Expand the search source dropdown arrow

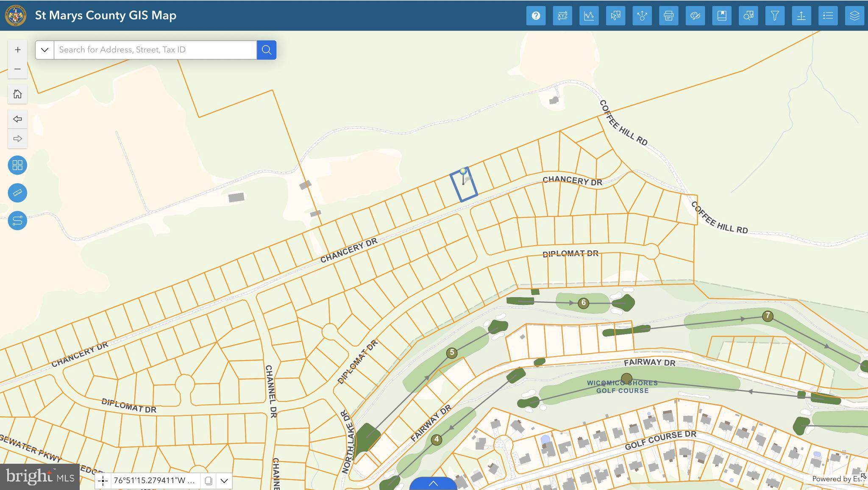(45, 50)
